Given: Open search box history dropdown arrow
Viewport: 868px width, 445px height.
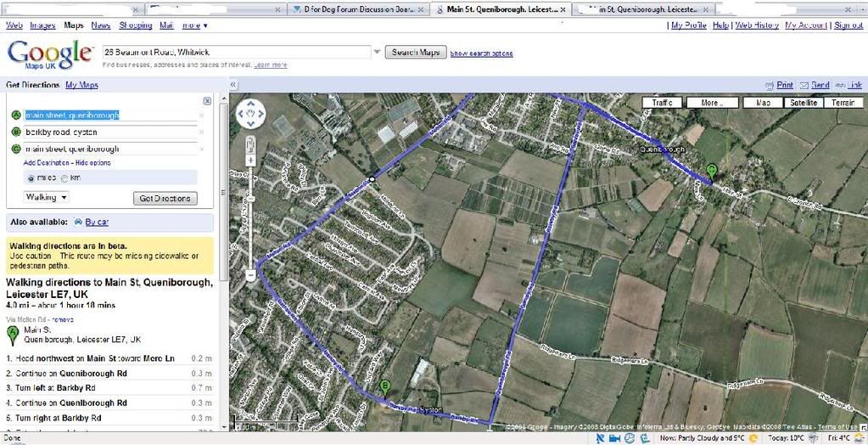Looking at the screenshot, I should point(377,52).
